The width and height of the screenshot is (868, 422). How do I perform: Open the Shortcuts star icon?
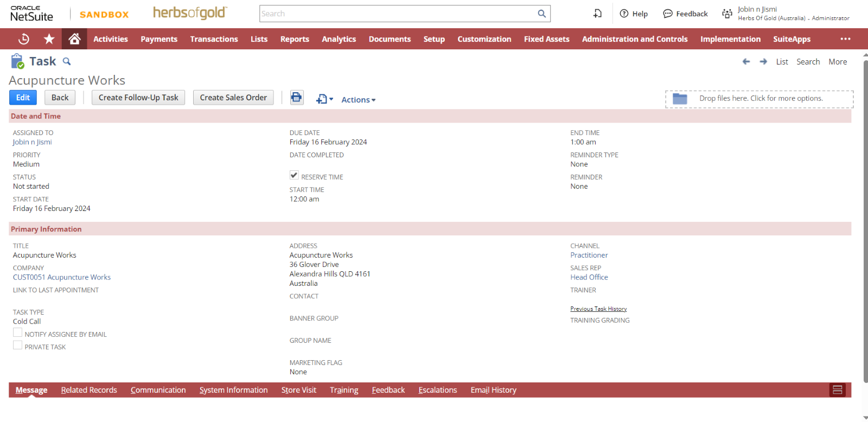tap(49, 39)
